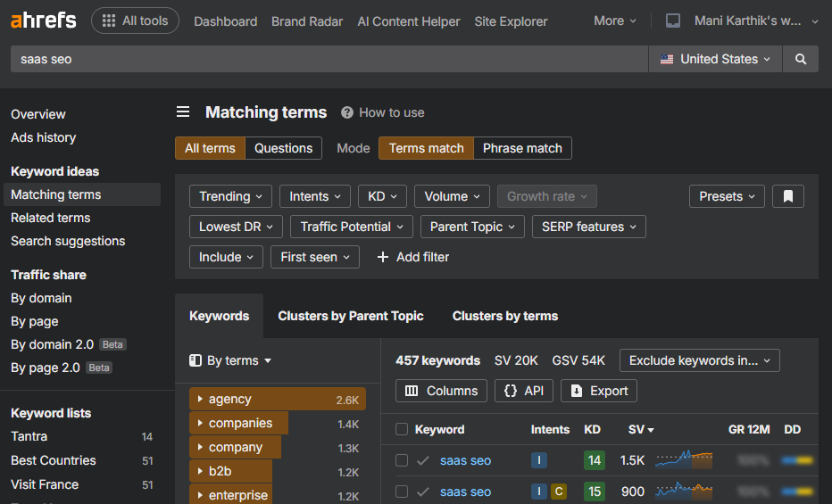Click the verified checkmark on the SV 900 row
832x504 pixels.
(x=423, y=492)
